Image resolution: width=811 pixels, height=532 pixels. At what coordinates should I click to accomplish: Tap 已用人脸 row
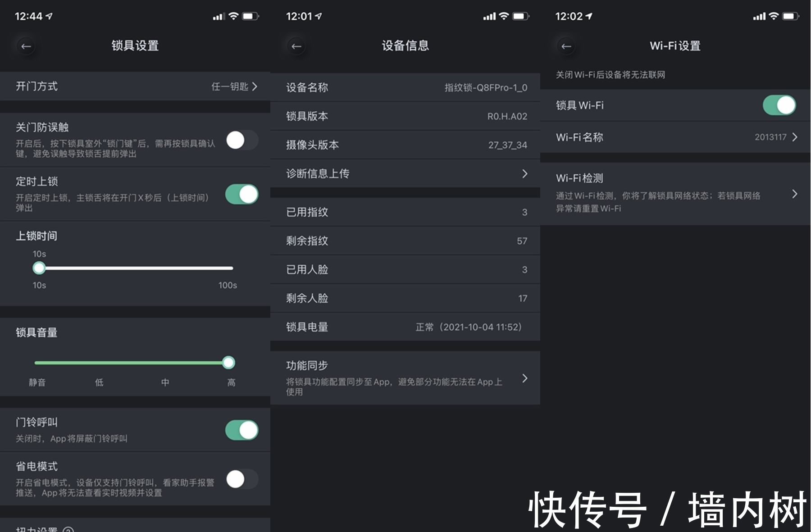tap(405, 269)
